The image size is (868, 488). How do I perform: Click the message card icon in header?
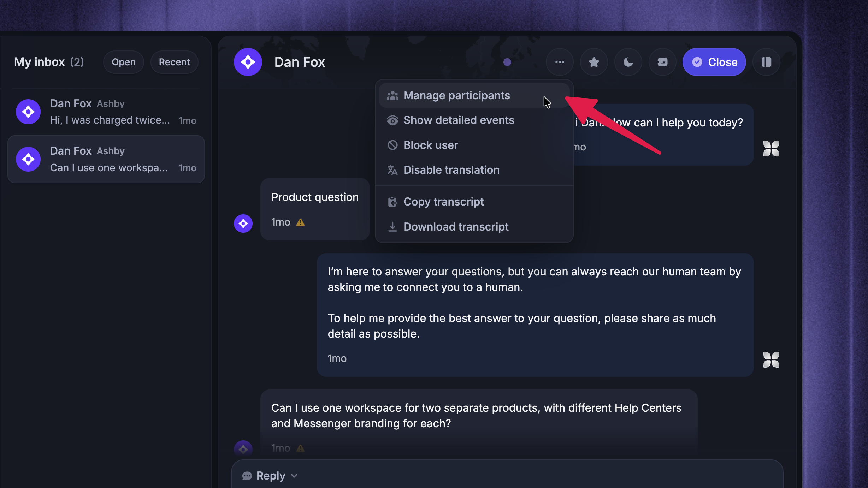(x=662, y=62)
